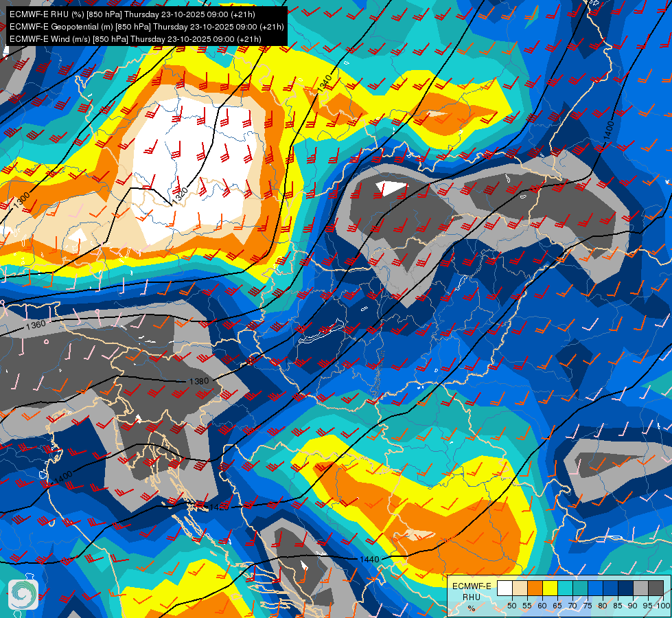
Task: Click the spiral weather logo icon
Action: point(23,595)
